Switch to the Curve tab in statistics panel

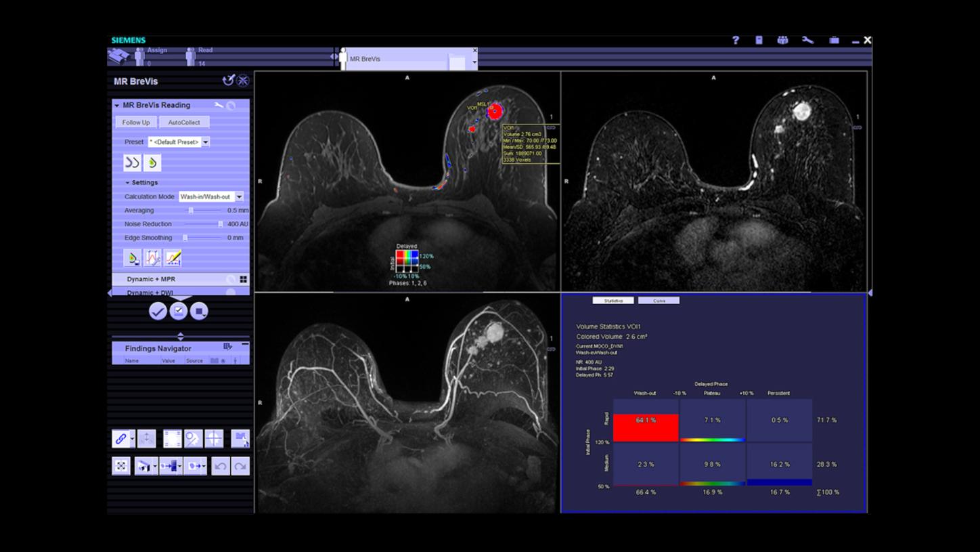tap(658, 300)
